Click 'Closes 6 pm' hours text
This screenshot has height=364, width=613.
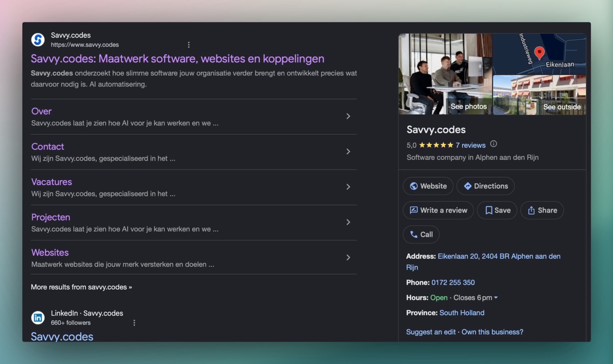pos(473,298)
